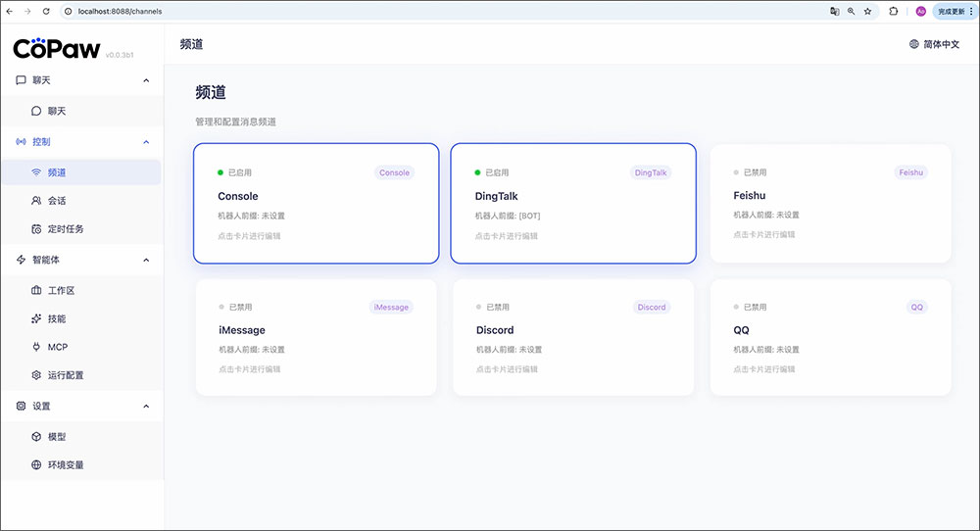Screen dimensions: 980x531
Task: Collapse the 智能体 section chevron
Action: tap(146, 260)
